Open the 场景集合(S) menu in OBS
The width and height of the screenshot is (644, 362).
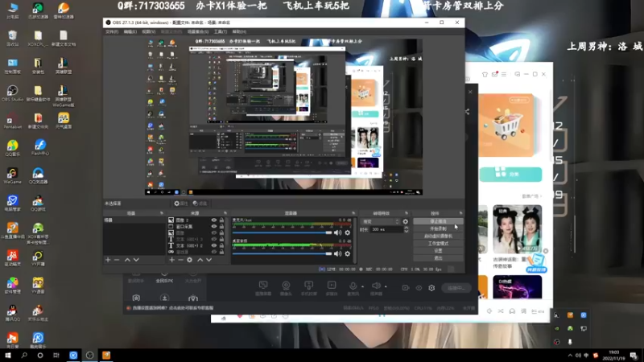click(197, 31)
